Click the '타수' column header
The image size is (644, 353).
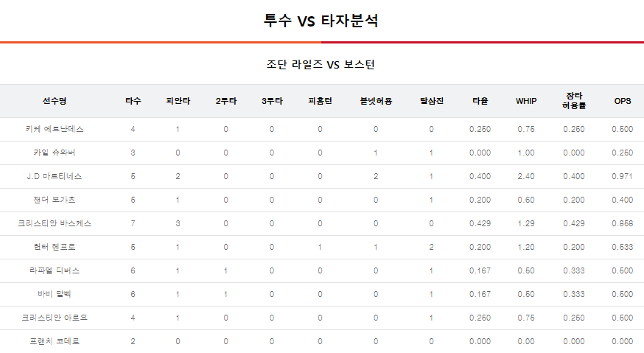[133, 101]
